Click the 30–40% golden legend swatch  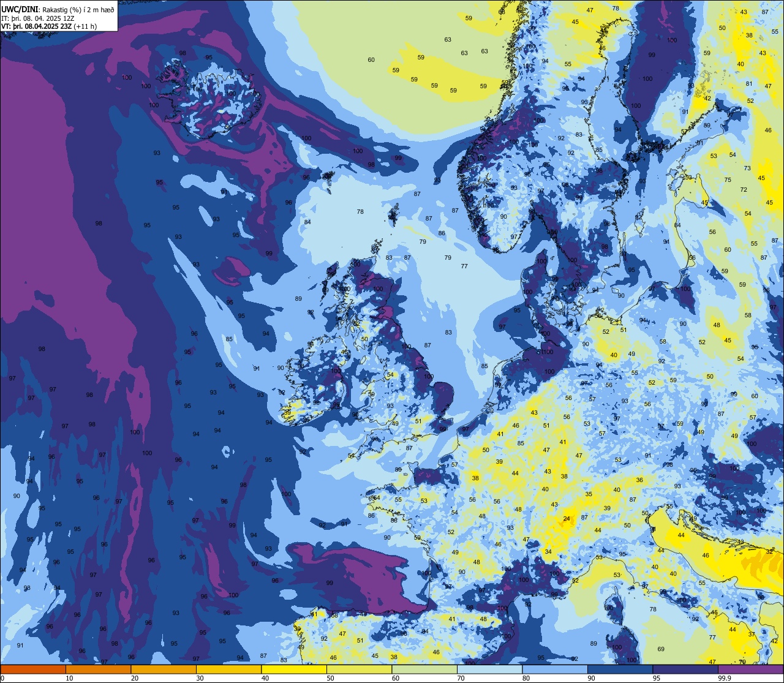(x=228, y=669)
